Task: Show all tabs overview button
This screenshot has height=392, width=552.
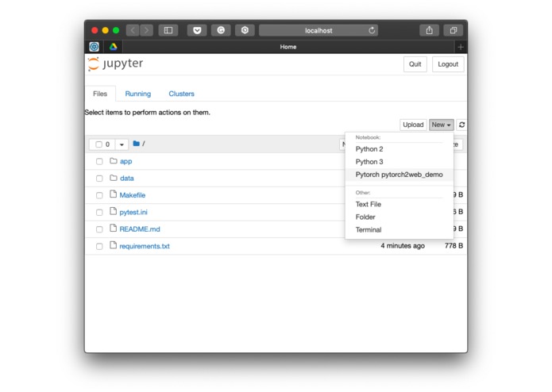Action: (454, 31)
